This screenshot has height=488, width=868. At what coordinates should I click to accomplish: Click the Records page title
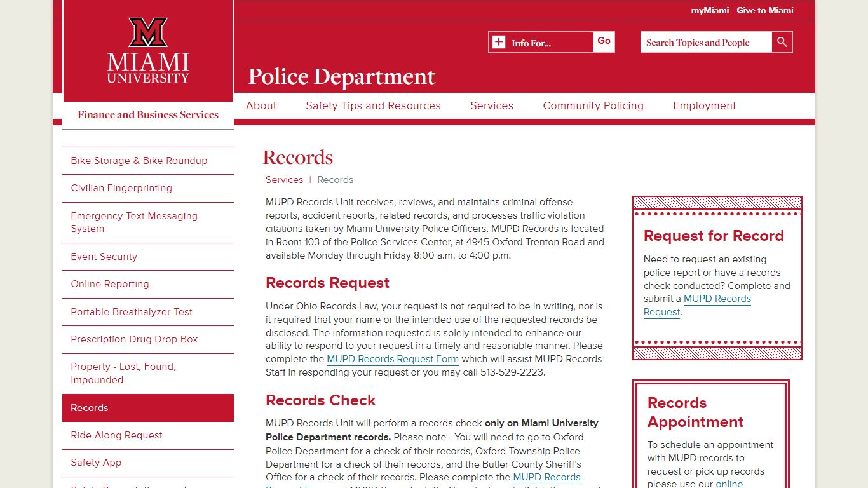[x=298, y=158]
